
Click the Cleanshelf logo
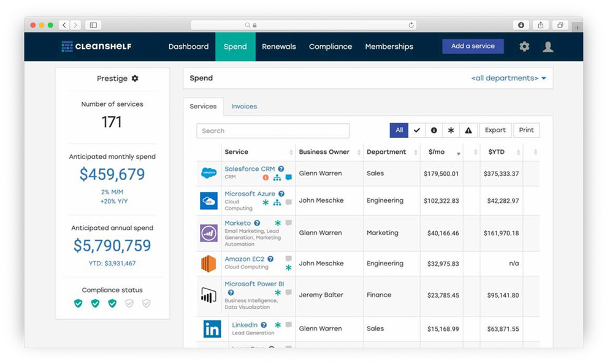tap(96, 47)
